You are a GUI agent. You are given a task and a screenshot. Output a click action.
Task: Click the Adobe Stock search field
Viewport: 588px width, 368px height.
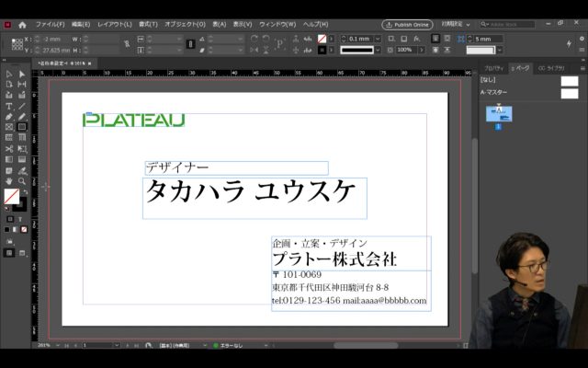coord(507,25)
